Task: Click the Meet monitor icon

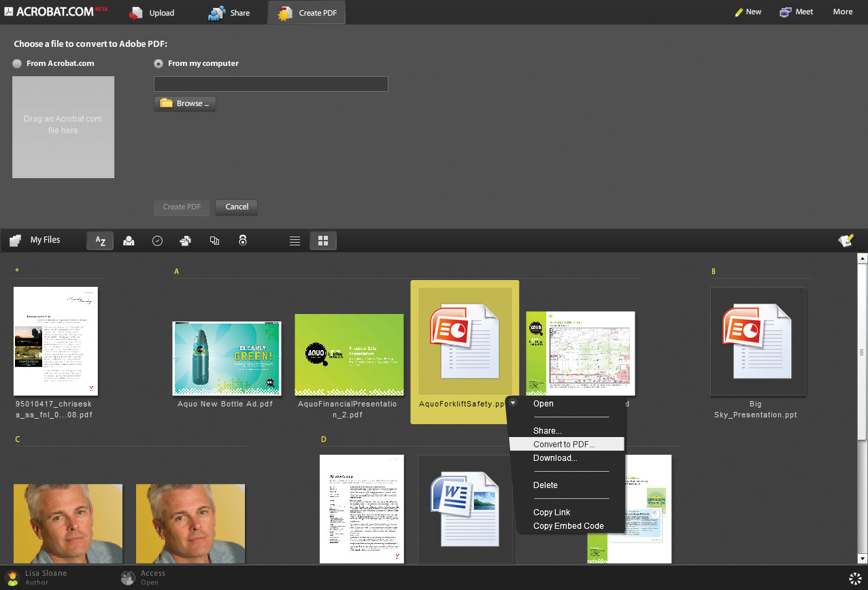Action: coord(786,12)
